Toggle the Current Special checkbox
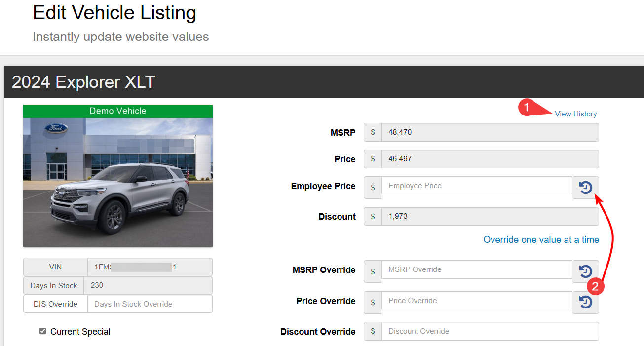Viewport: 644px width, 346px height. [43, 331]
